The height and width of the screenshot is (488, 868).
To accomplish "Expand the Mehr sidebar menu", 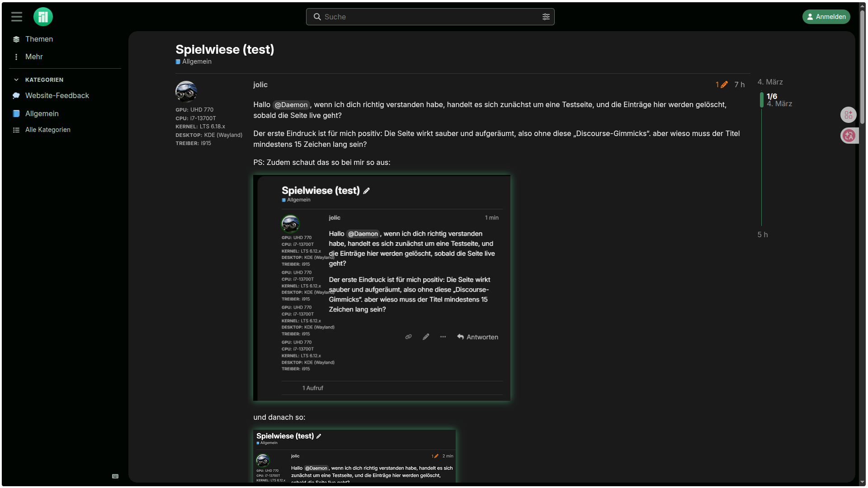I will click(33, 56).
